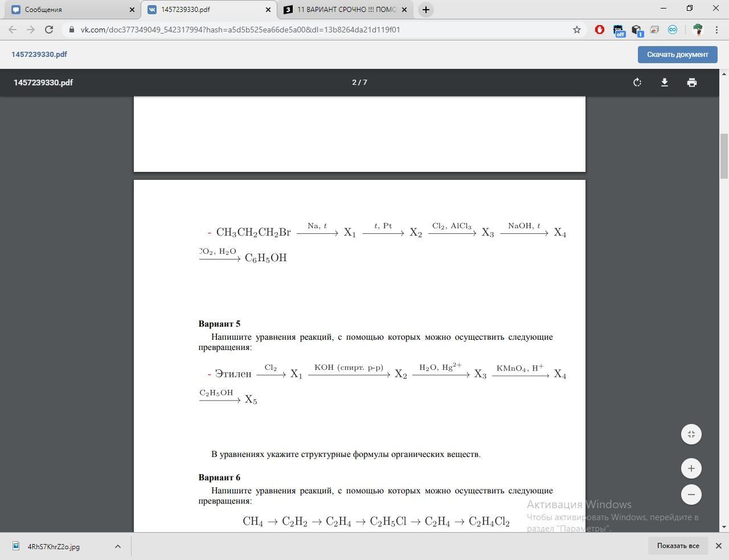The image size is (729, 560).
Task: Open the cube extension with badge 1
Action: pyautogui.click(x=637, y=30)
